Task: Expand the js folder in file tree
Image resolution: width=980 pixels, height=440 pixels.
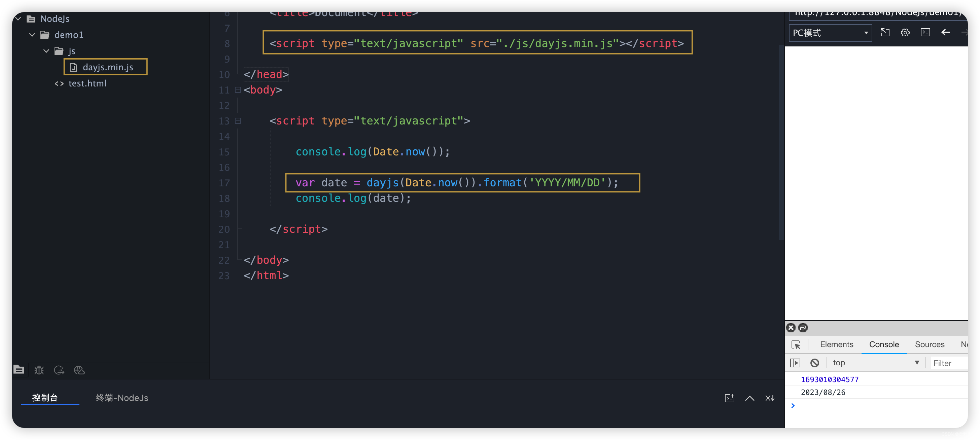Action: (x=47, y=50)
